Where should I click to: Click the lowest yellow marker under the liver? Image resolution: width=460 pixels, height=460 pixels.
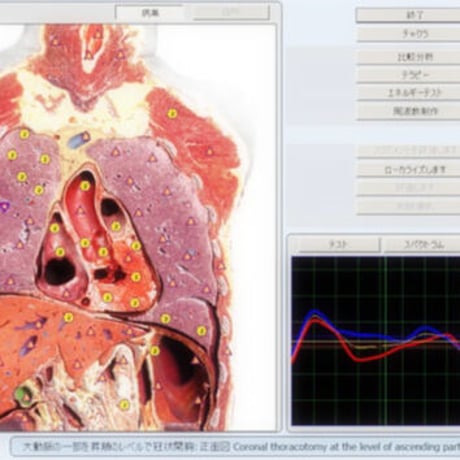[124, 405]
